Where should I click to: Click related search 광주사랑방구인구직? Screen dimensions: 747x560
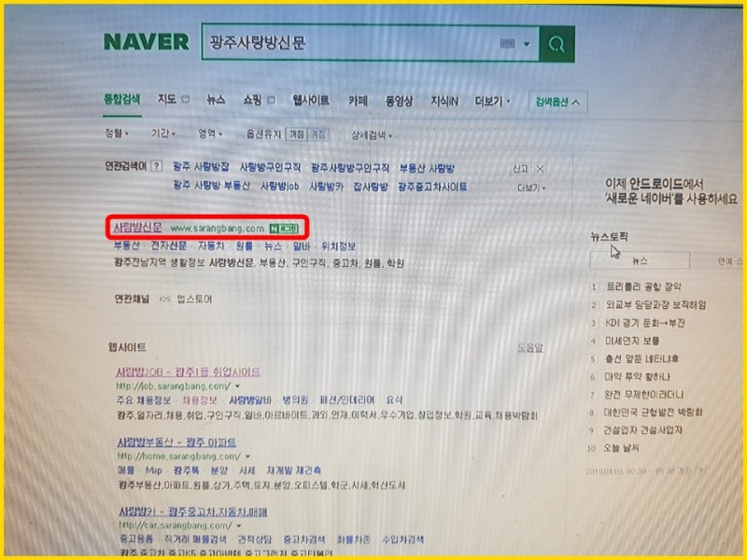pos(349,168)
